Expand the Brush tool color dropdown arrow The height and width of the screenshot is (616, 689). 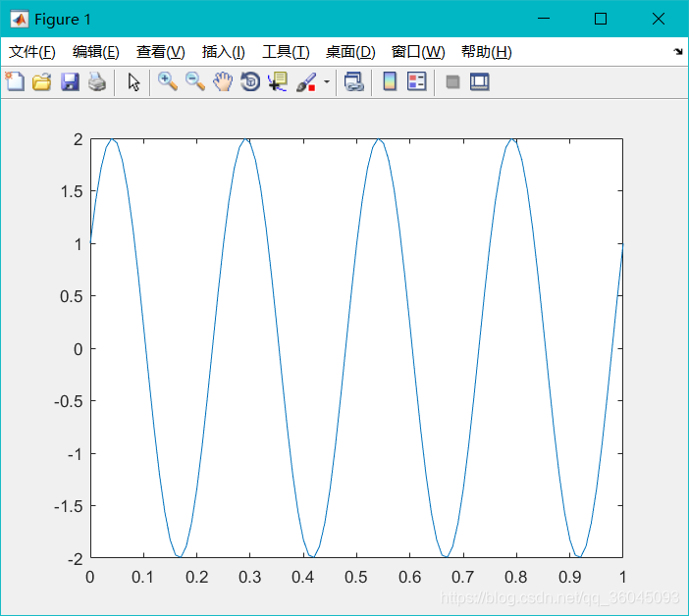point(327,82)
